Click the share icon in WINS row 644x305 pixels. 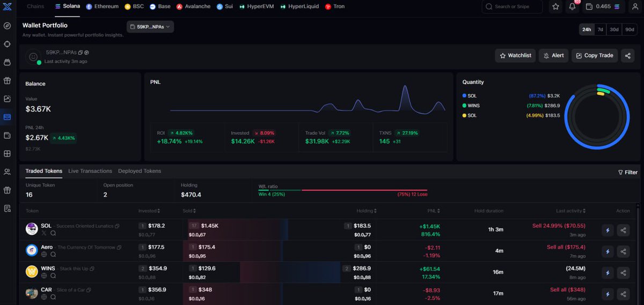coord(624,272)
